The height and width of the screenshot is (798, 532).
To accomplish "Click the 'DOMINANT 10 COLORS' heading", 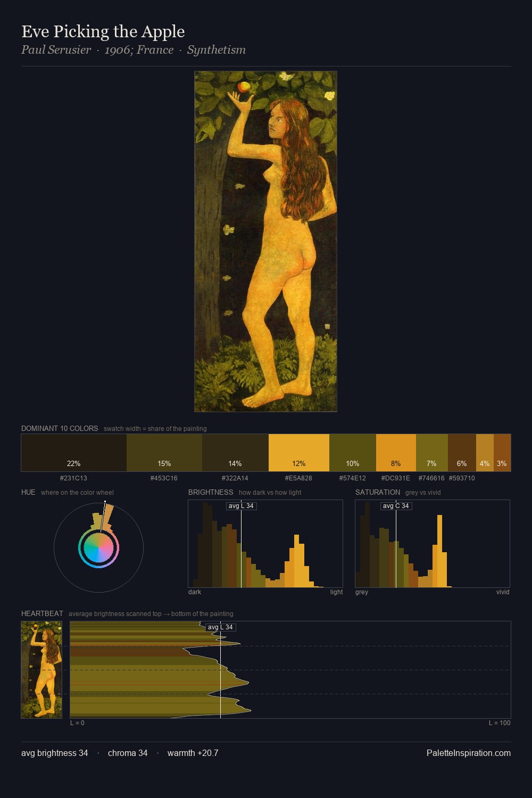I will click(60, 428).
